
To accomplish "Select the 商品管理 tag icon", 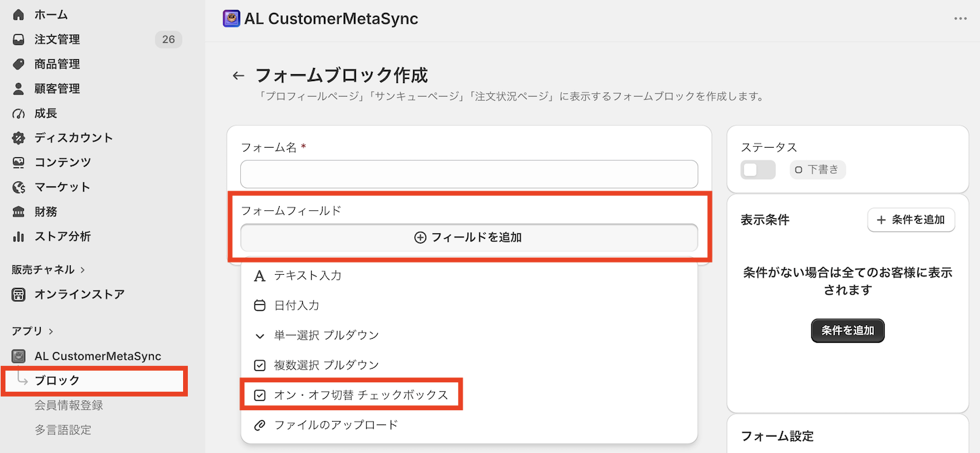I will click(x=19, y=64).
